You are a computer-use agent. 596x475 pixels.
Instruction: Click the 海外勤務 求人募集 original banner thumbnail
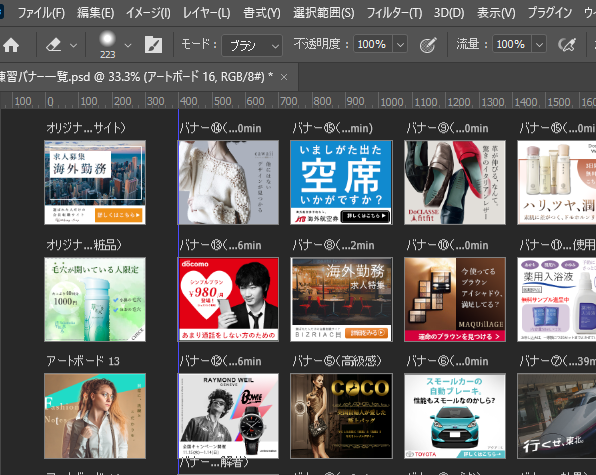(95, 182)
